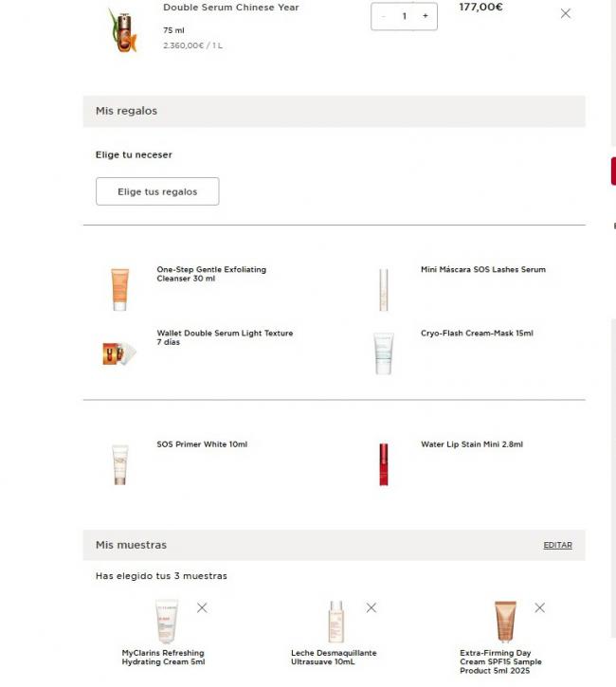Remove Leche Desmaquillante Ultrasuave sample
616x687 pixels.
[x=371, y=607]
